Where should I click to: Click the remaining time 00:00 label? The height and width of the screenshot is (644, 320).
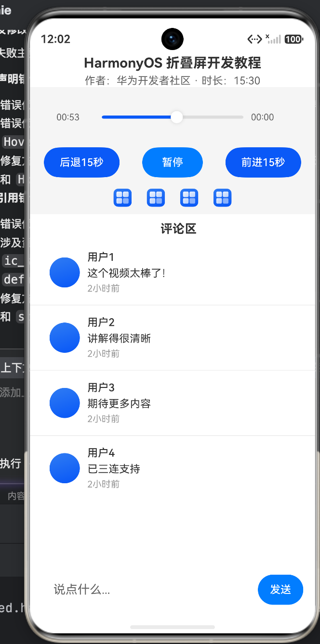click(263, 117)
